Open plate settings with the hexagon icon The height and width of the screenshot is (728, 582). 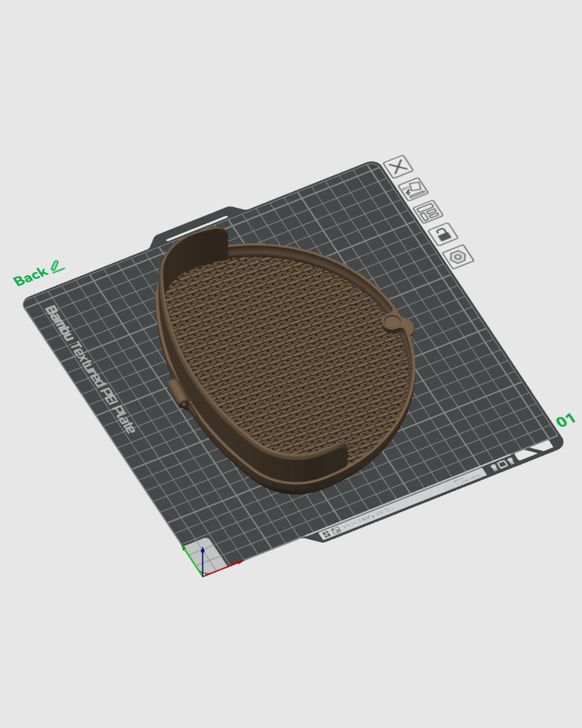coord(458,257)
